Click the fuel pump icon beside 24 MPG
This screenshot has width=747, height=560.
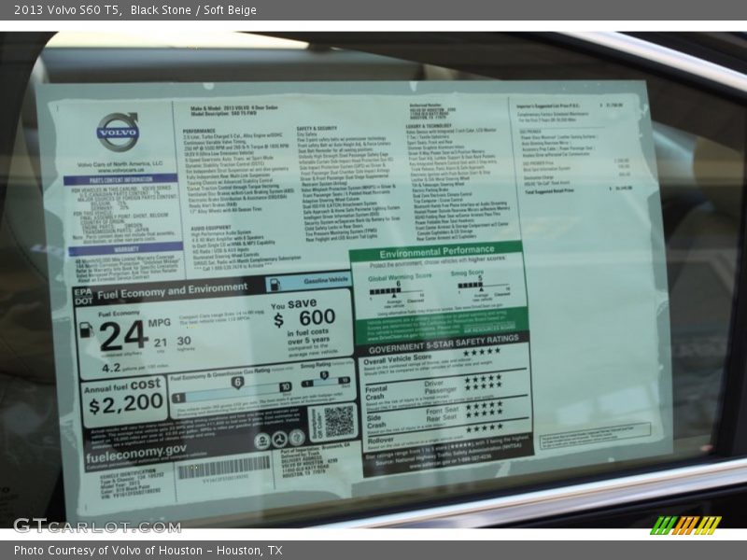tap(86, 330)
